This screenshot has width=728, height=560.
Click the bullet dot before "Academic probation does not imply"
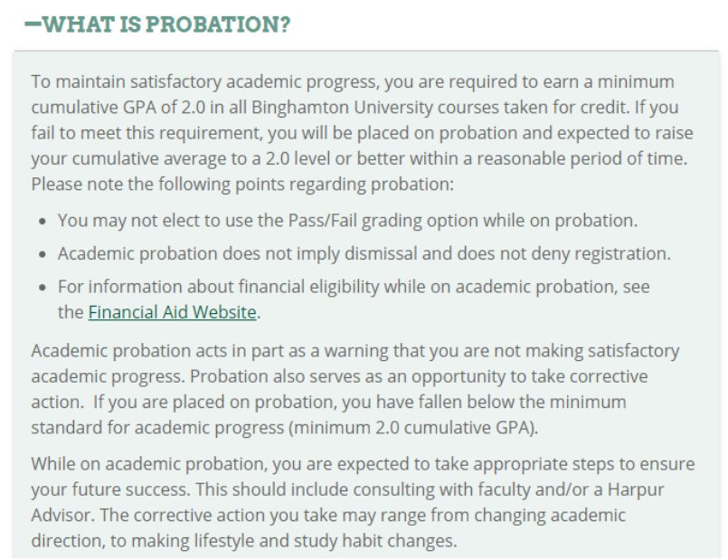pos(44,254)
